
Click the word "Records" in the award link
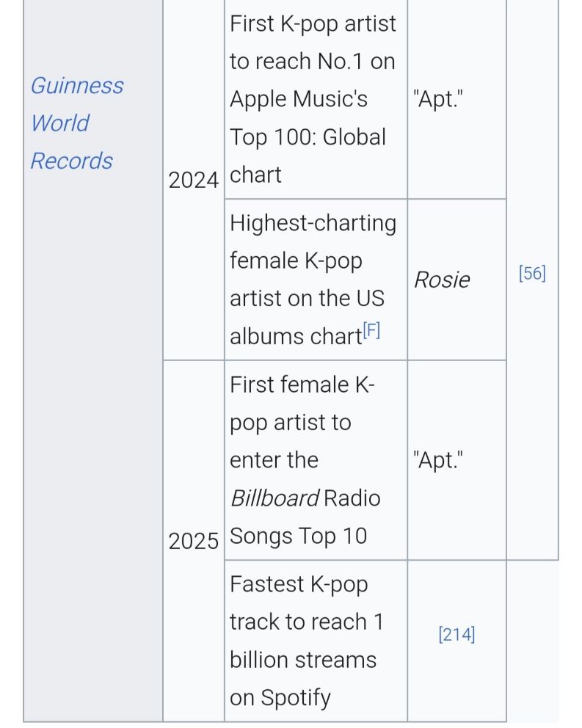[71, 161]
